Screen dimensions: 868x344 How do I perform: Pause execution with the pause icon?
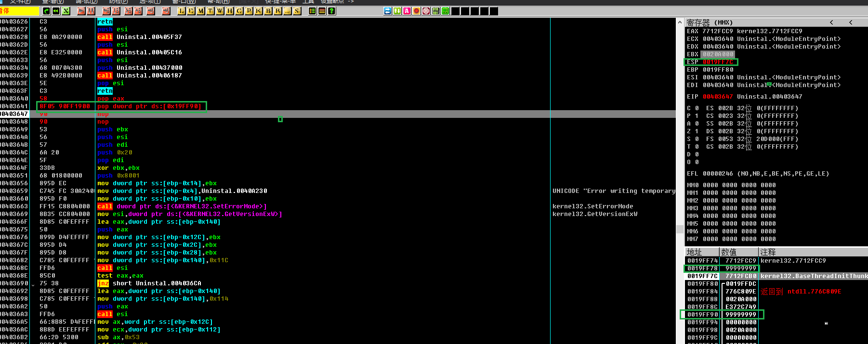[x=91, y=11]
